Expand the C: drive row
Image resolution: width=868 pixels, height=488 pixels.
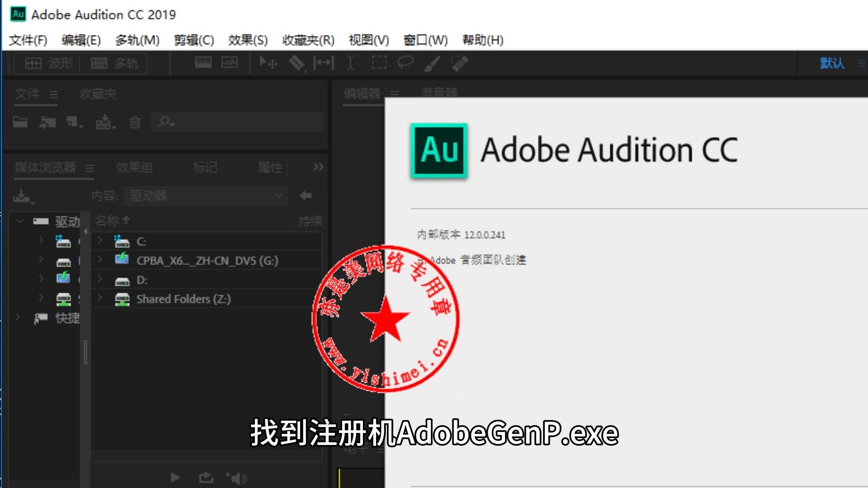point(100,240)
